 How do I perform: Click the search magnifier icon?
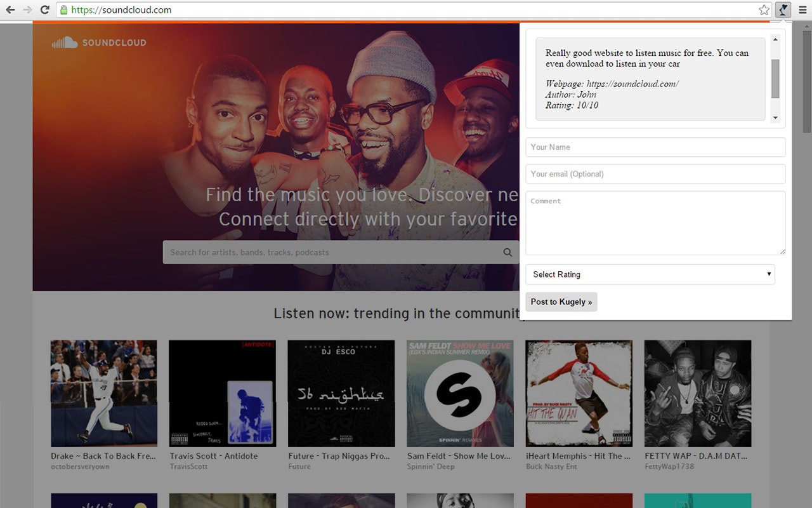pyautogui.click(x=507, y=252)
